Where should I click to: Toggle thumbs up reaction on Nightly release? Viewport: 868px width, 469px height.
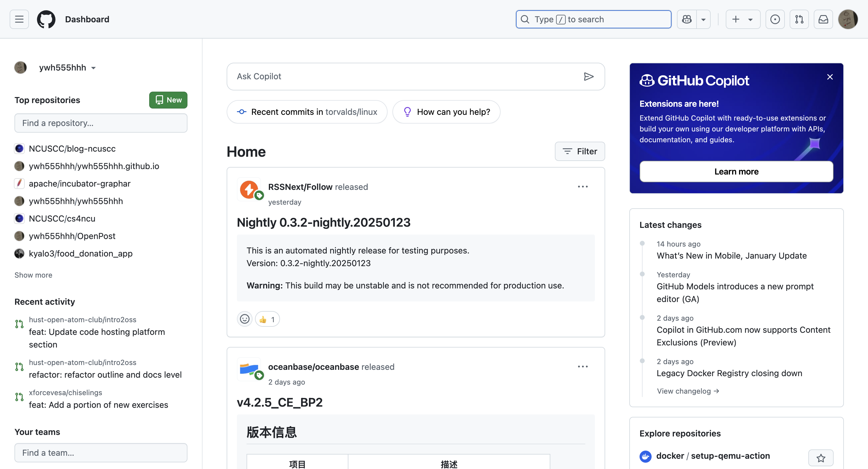(267, 319)
